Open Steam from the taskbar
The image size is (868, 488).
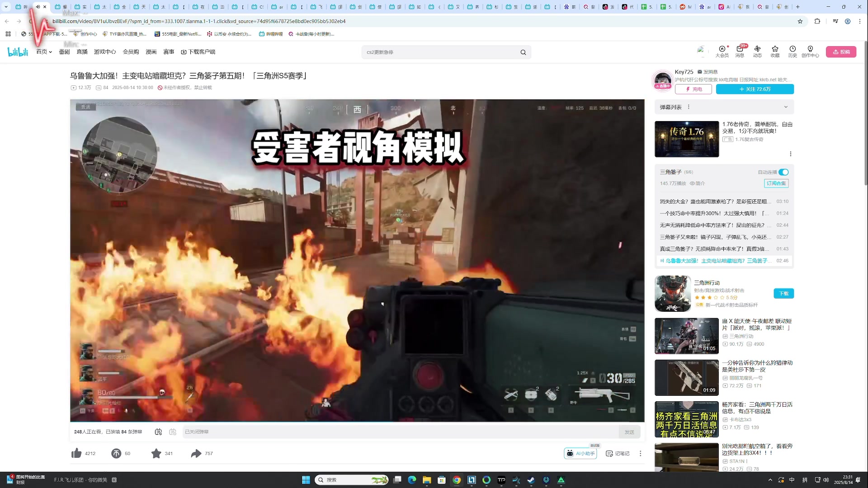531,480
